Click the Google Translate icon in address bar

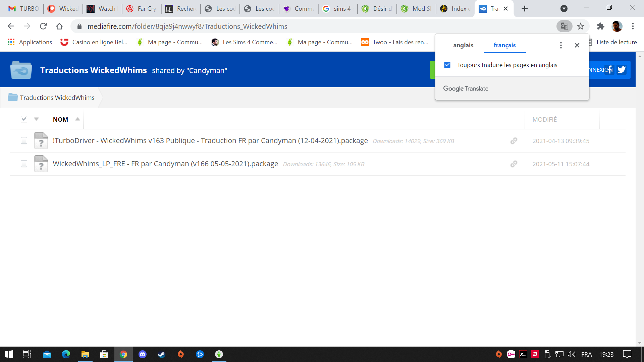pyautogui.click(x=565, y=26)
